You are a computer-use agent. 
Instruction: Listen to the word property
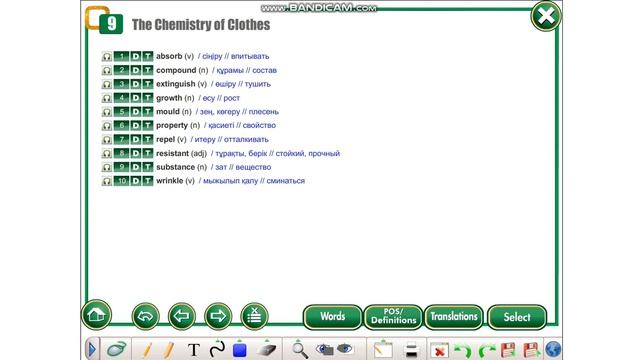107,126
